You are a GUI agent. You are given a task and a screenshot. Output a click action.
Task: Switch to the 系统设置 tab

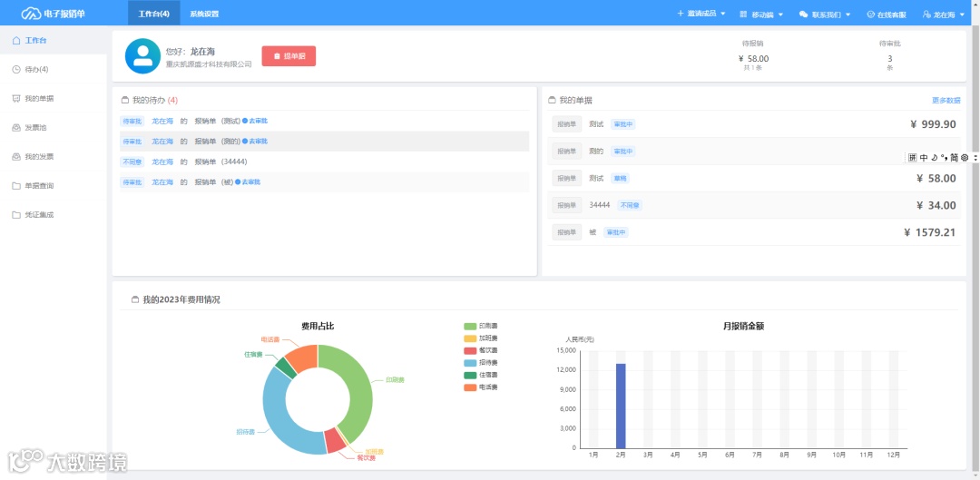(x=204, y=14)
